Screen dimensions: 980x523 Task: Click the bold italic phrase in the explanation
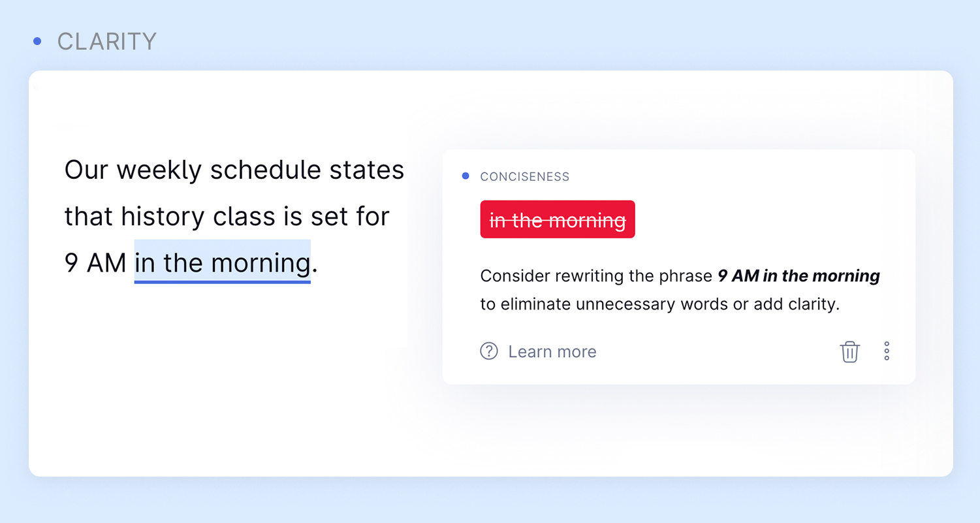click(798, 276)
